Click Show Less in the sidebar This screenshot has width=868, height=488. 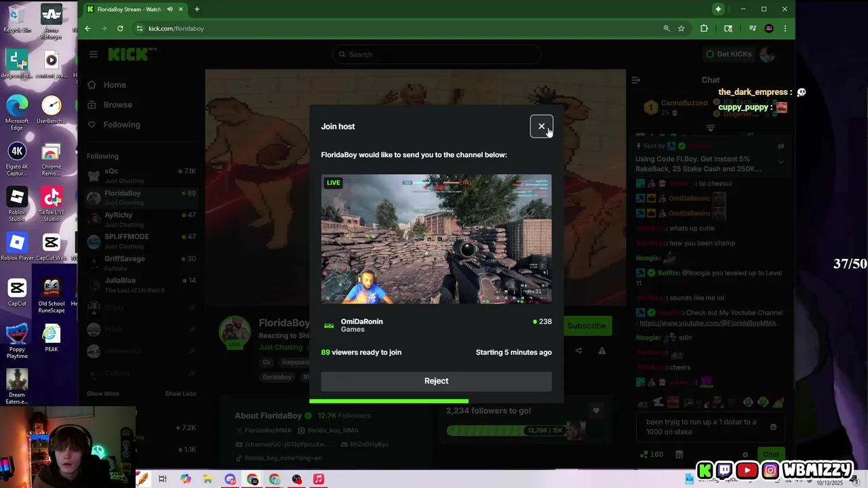(180, 394)
